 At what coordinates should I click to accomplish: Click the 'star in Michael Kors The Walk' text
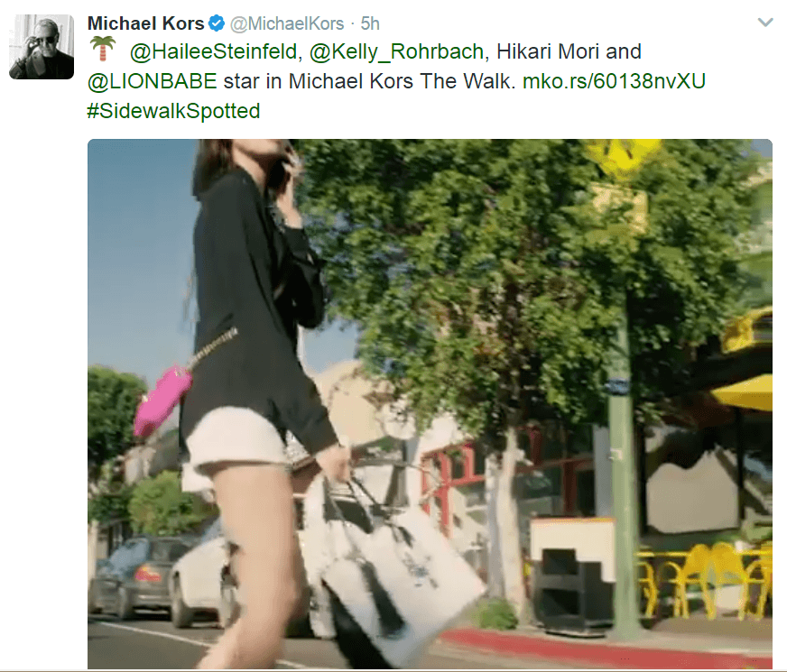[x=369, y=81]
